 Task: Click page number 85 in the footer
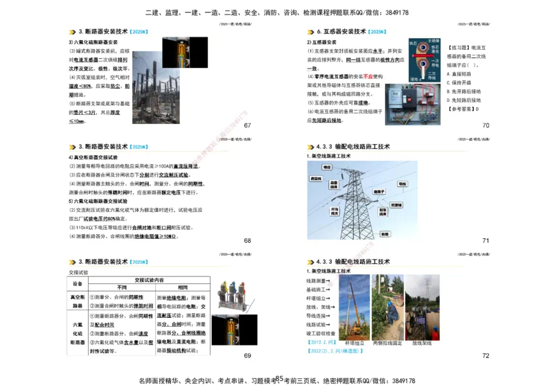[280, 379]
